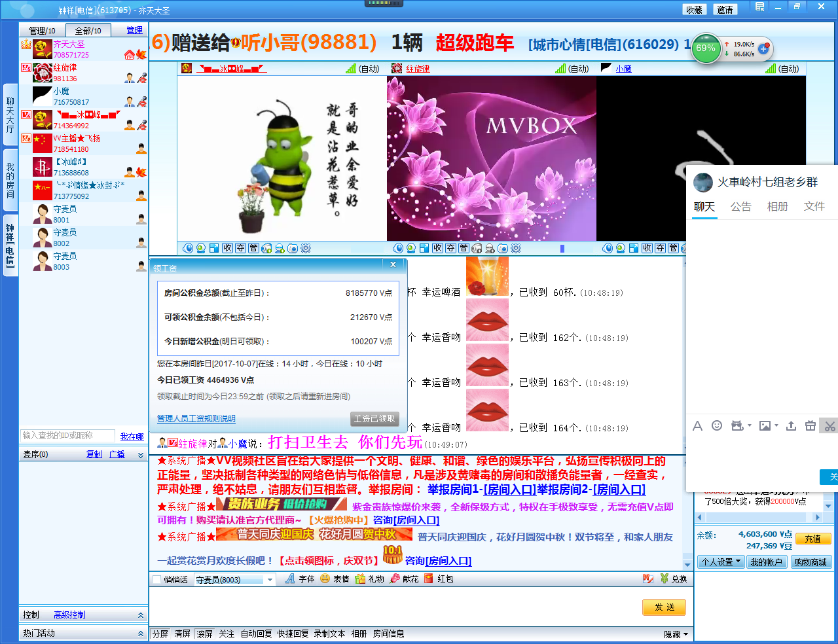Switch to the 全部/10 user list tab

tap(88, 31)
